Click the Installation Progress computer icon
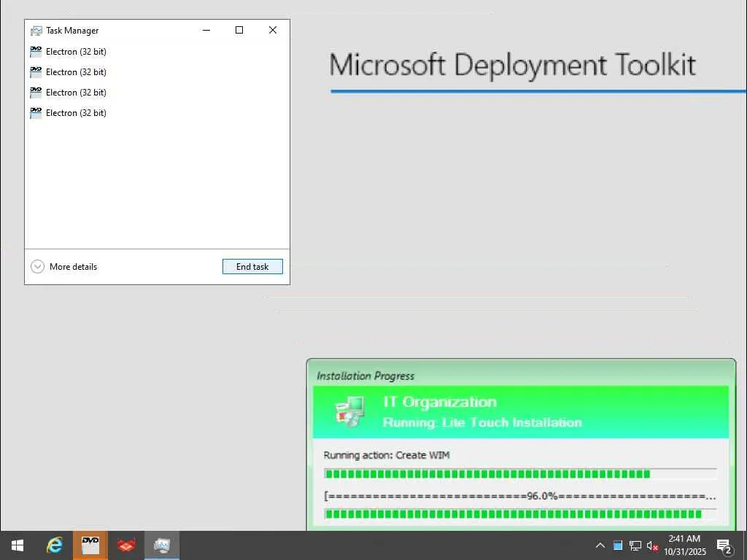 [x=351, y=411]
